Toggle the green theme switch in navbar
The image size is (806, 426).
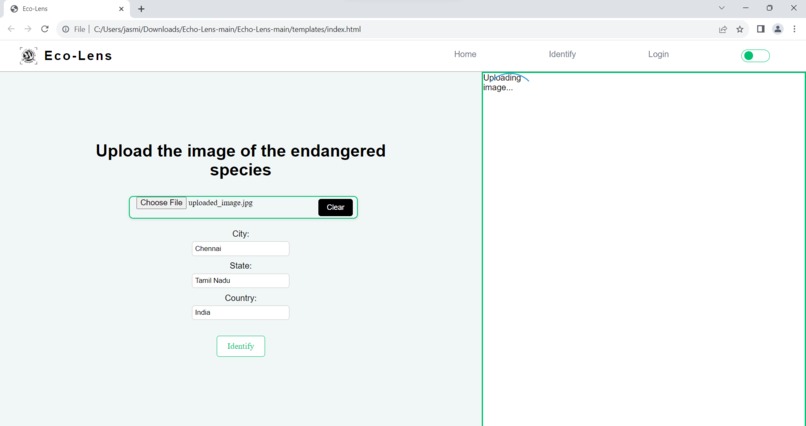click(x=755, y=55)
